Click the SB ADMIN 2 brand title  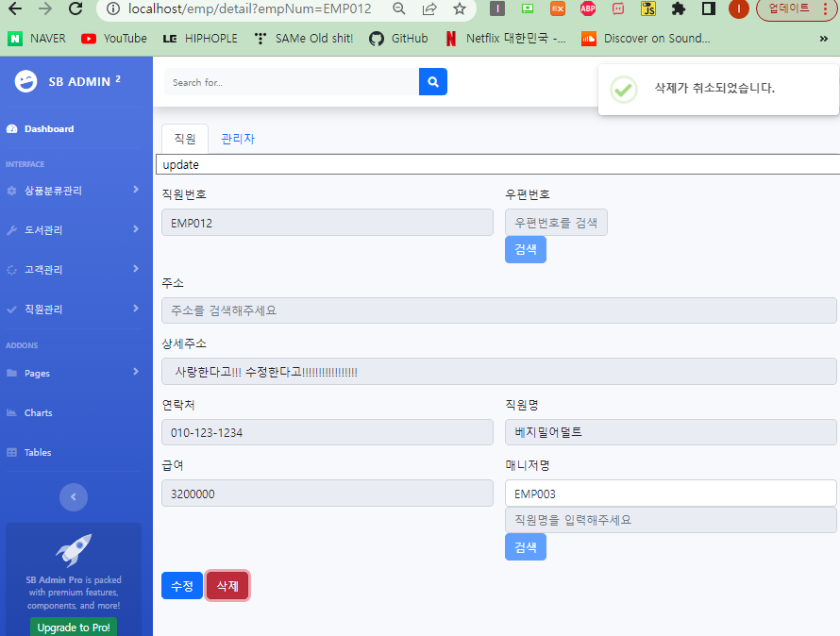pos(85,81)
